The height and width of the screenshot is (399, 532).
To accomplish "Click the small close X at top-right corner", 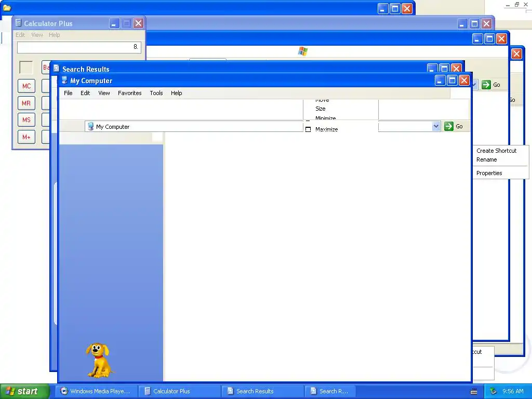I will 526,4.
